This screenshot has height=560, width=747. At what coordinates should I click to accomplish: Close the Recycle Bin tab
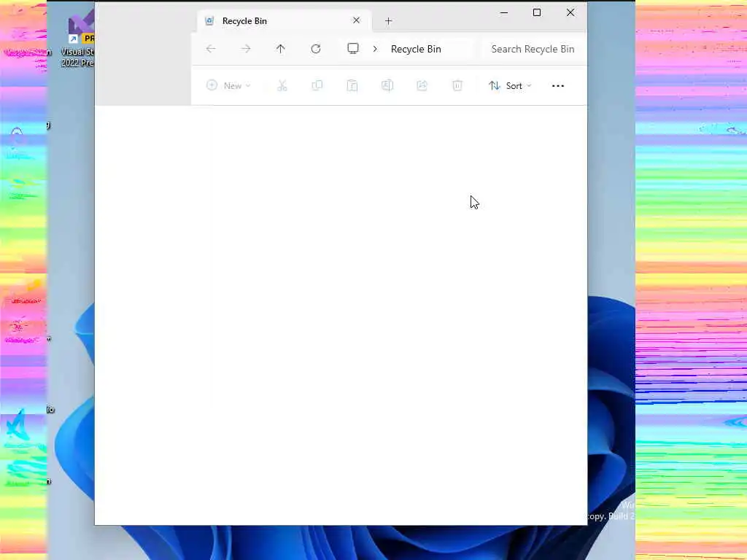click(356, 20)
